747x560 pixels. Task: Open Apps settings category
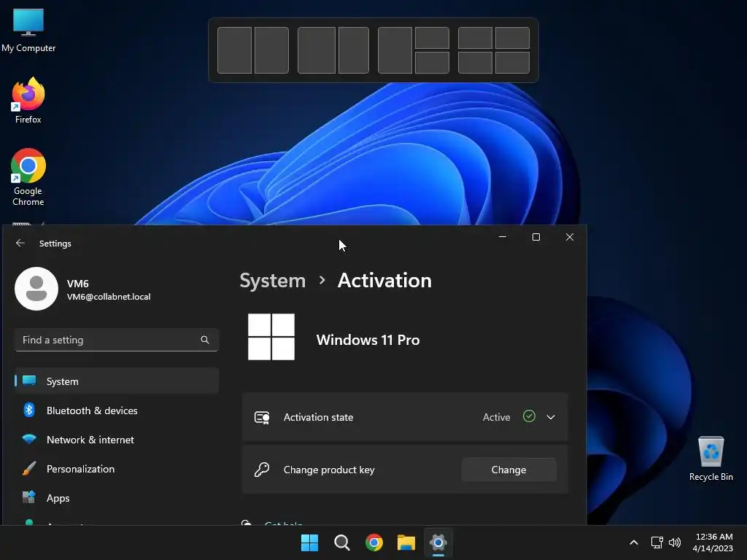tap(117, 498)
